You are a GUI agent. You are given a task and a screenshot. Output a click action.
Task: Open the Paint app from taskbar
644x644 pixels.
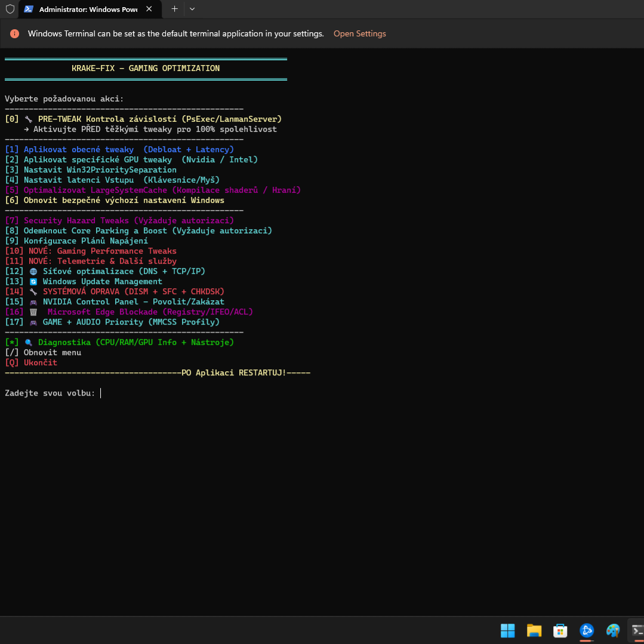pos(613,630)
